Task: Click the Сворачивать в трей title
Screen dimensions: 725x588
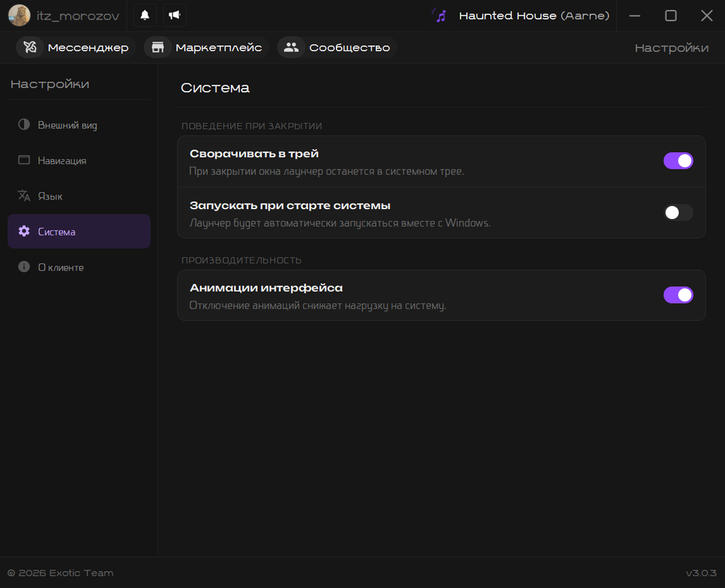Action: pyautogui.click(x=254, y=154)
